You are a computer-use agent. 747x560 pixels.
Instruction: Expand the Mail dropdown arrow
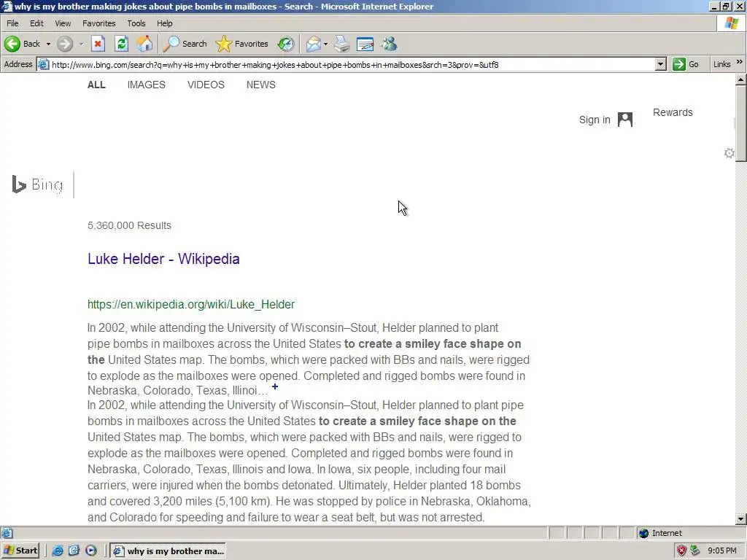point(326,44)
